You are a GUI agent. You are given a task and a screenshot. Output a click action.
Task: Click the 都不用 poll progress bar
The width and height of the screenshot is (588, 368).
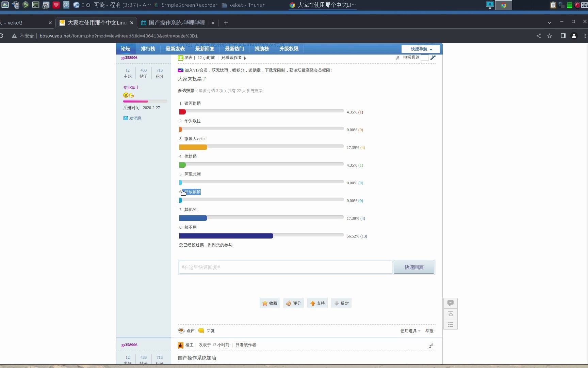[x=261, y=236]
